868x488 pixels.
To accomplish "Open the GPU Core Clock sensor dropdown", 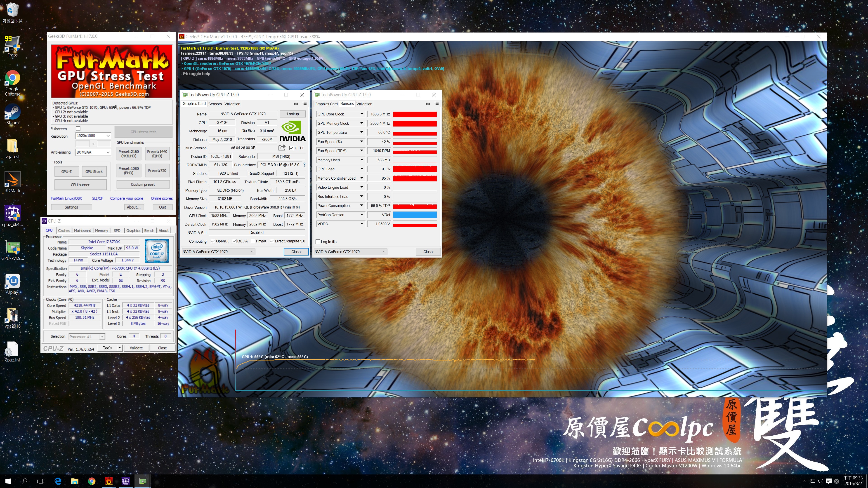I will 362,114.
